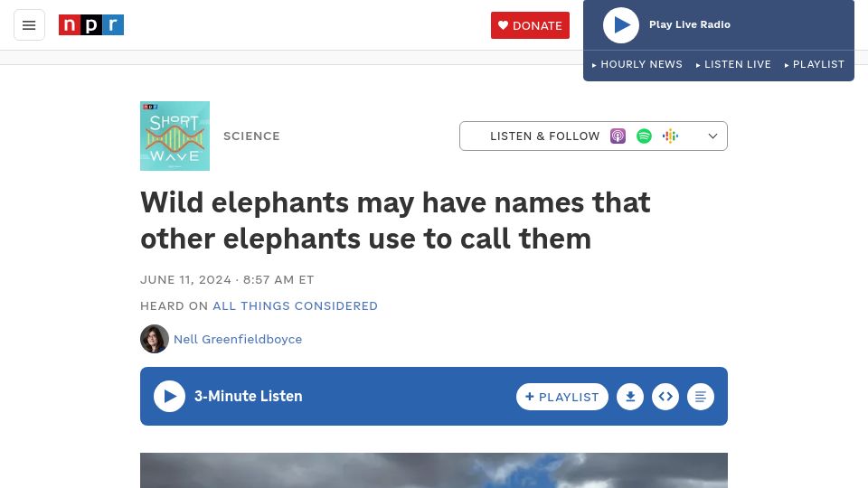The width and height of the screenshot is (868, 488).
Task: Play Live Radio with the play button
Action: (x=620, y=25)
